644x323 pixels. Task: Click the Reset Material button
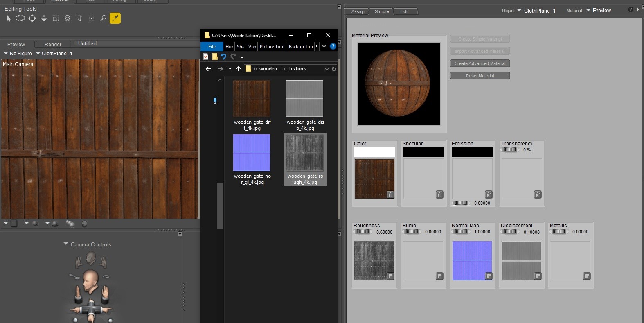(x=480, y=76)
